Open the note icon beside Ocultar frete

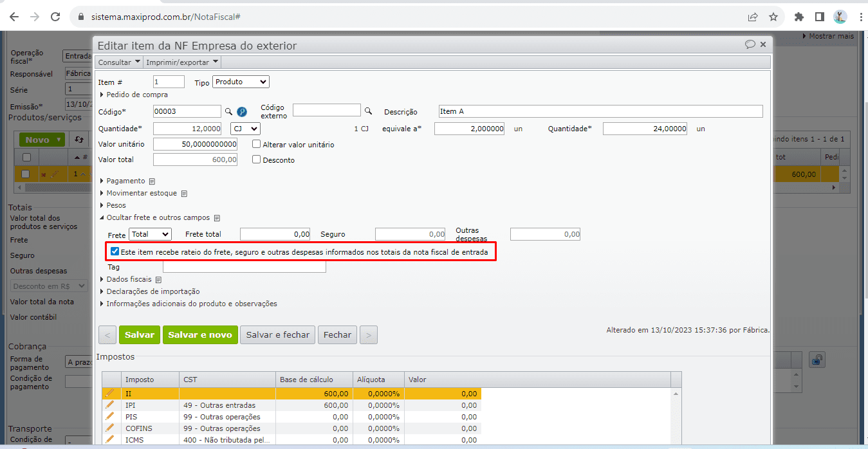point(217,218)
